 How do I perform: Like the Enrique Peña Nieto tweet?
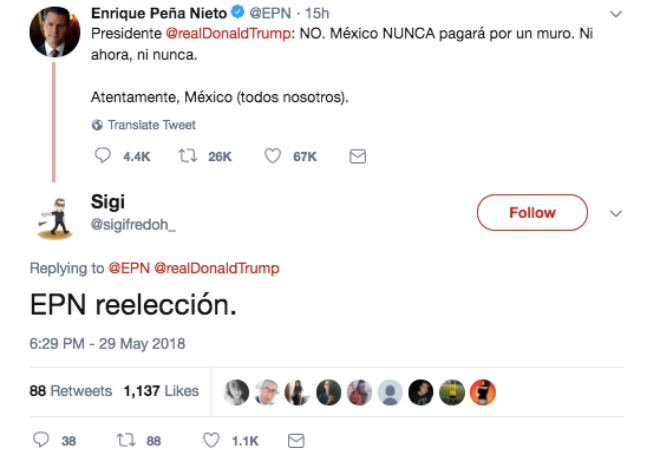coord(271,156)
